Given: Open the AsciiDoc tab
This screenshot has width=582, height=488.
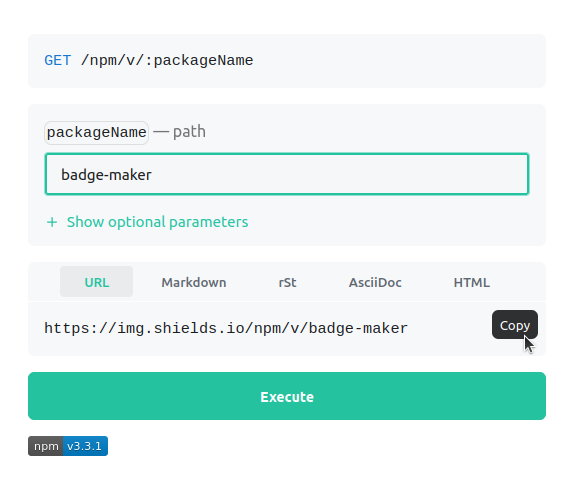Looking at the screenshot, I should [x=375, y=282].
